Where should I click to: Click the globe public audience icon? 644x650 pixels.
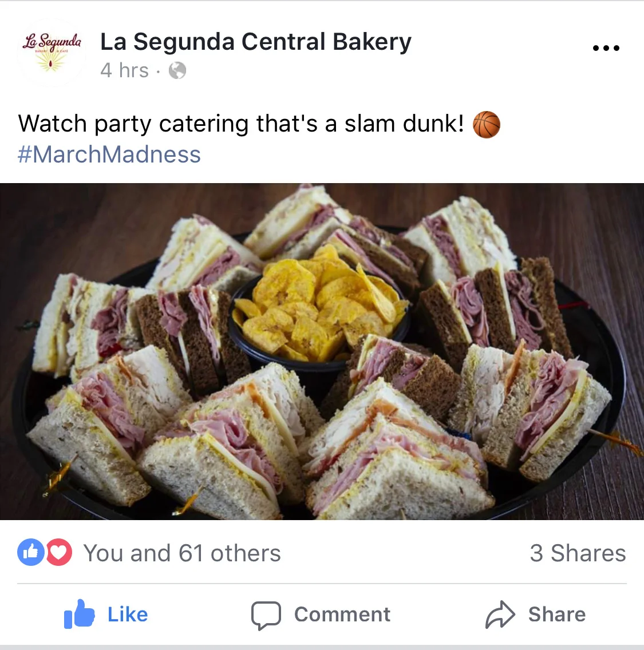click(x=177, y=70)
